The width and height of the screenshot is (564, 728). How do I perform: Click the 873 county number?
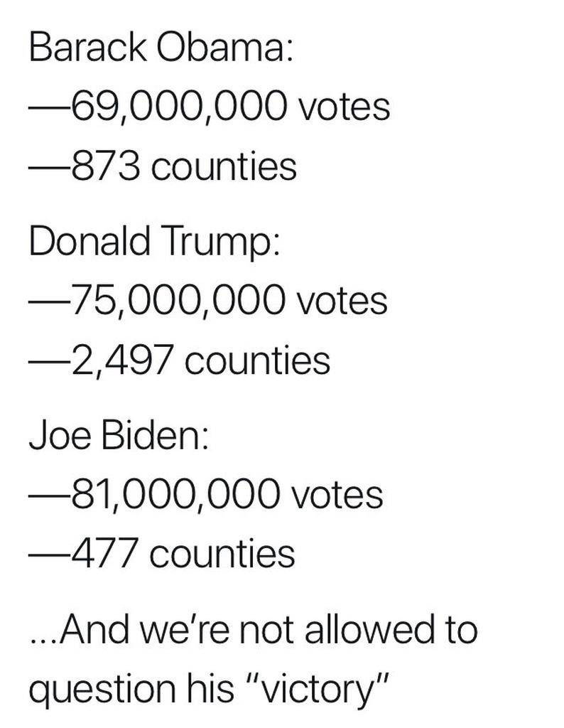105,166
